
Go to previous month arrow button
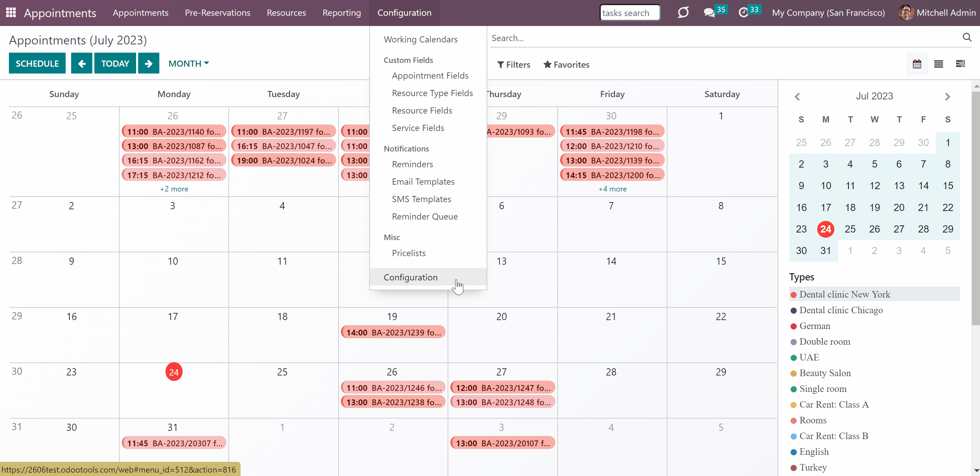coord(81,63)
